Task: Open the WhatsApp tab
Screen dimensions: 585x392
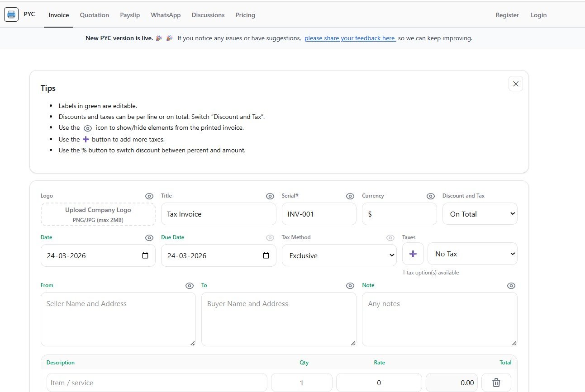Action: click(166, 15)
